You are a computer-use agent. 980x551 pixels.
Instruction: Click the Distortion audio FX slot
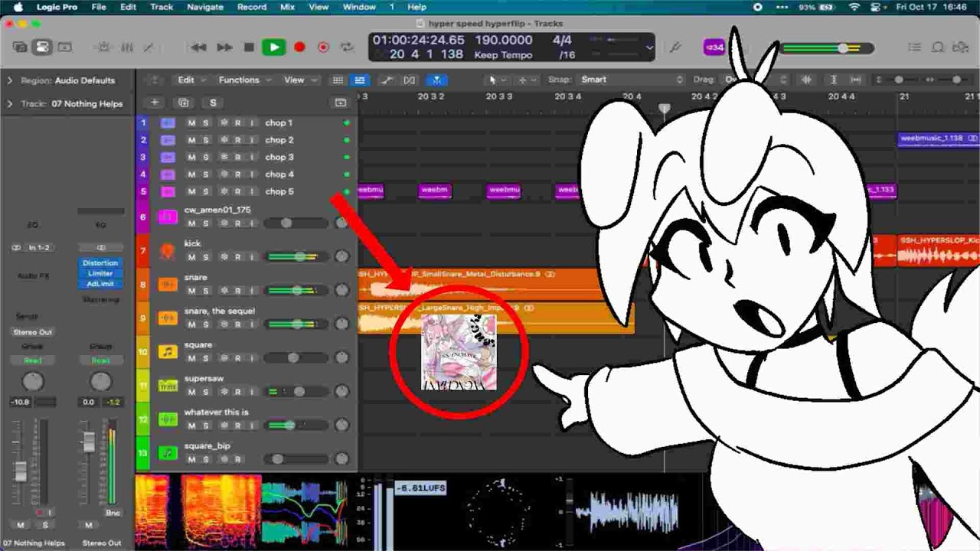click(x=100, y=262)
